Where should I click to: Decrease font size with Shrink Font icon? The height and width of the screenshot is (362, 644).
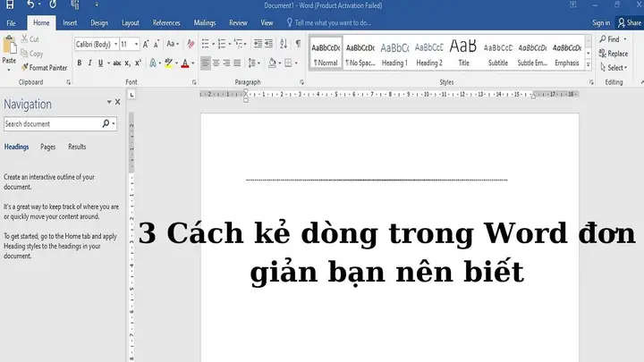tap(157, 45)
